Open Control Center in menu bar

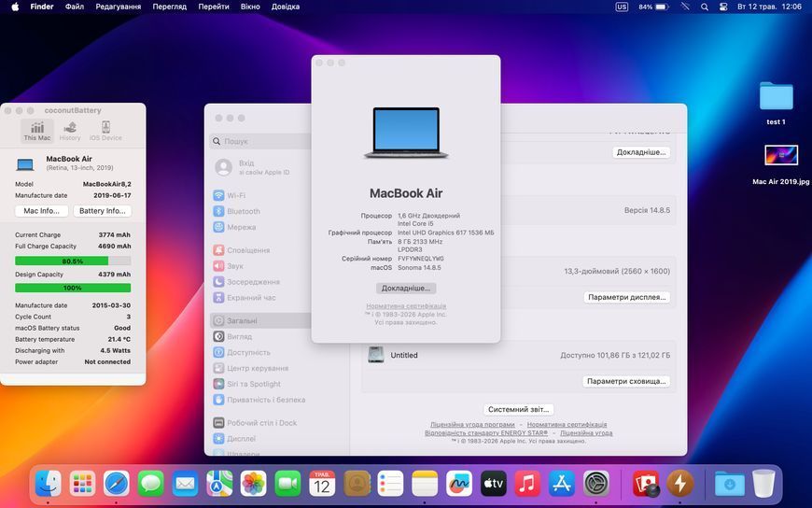(x=723, y=7)
